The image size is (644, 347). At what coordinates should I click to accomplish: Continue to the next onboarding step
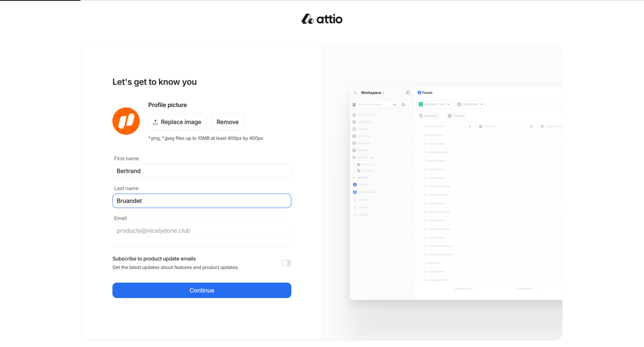[202, 290]
